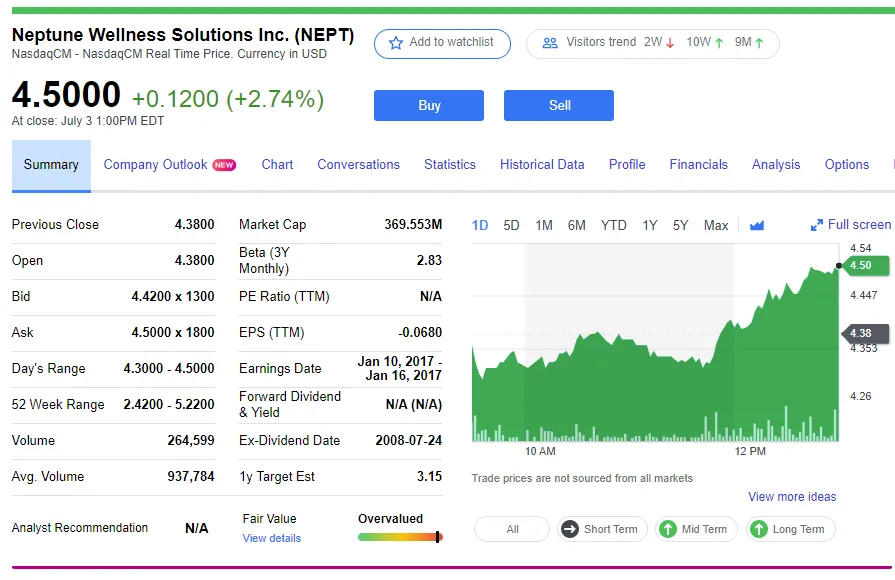Click the 2W red down arrow

[670, 43]
